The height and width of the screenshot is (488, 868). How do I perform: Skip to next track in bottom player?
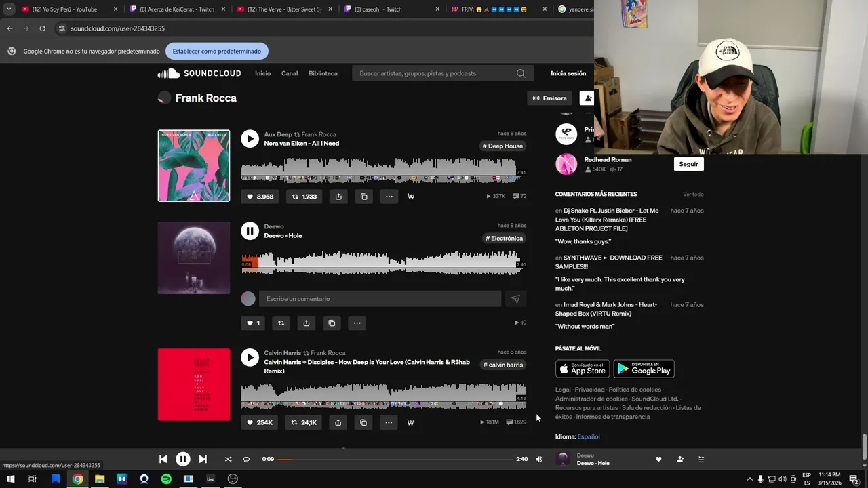pos(203,459)
